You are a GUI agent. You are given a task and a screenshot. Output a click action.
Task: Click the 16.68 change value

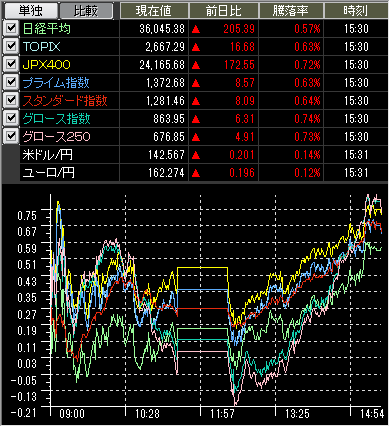pyautogui.click(x=242, y=47)
